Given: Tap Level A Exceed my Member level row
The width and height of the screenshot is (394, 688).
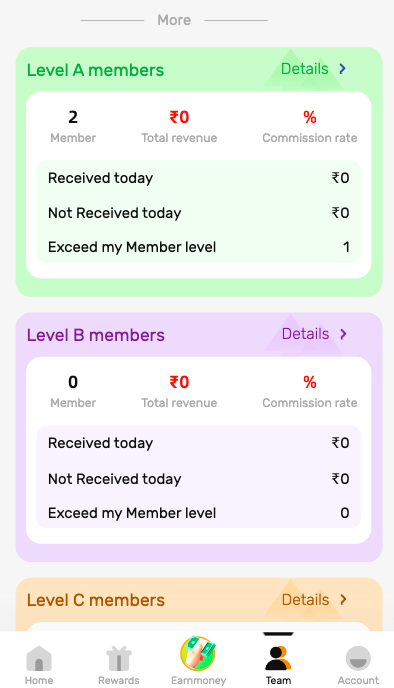Looking at the screenshot, I should coord(198,247).
